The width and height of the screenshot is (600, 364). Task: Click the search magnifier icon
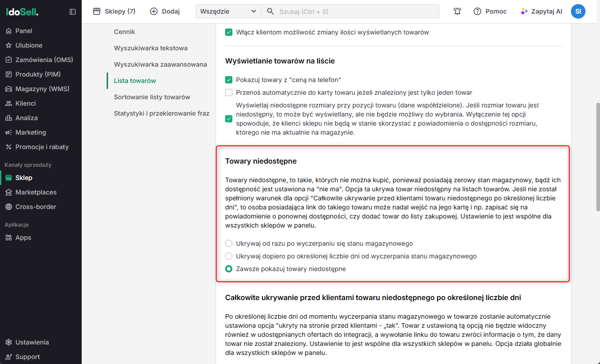point(270,11)
